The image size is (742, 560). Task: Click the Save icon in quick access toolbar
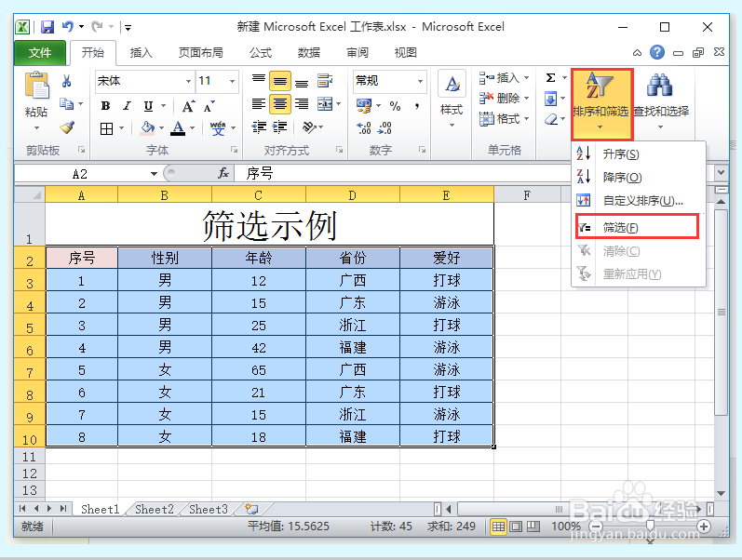pyautogui.click(x=47, y=27)
